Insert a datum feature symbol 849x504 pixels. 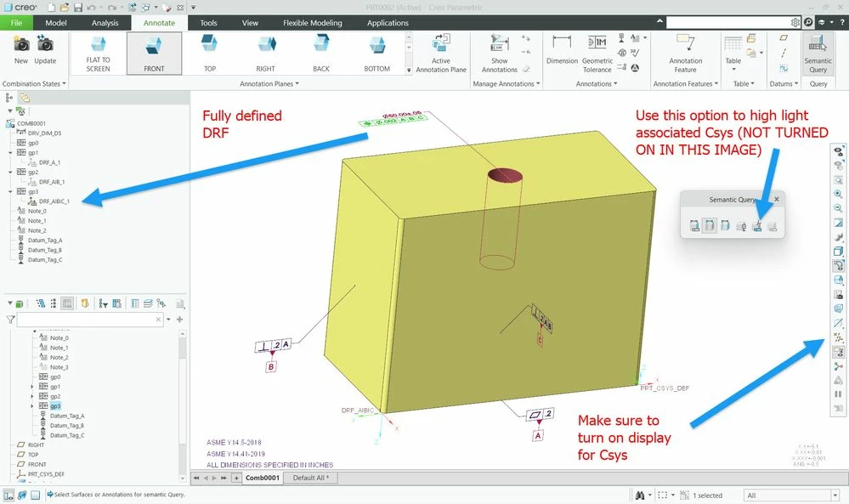click(621, 38)
